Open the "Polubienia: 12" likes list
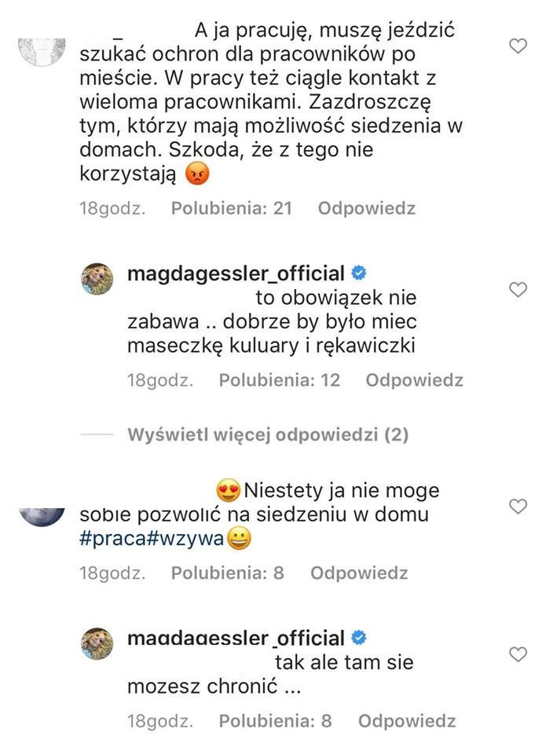560x754 pixels. pos(279,380)
